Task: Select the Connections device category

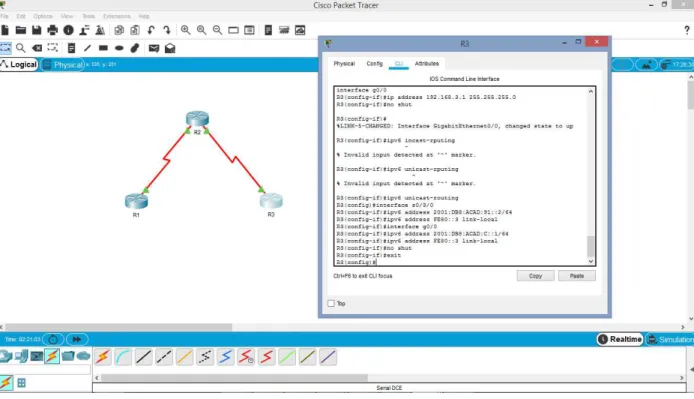Action: pyautogui.click(x=52, y=356)
